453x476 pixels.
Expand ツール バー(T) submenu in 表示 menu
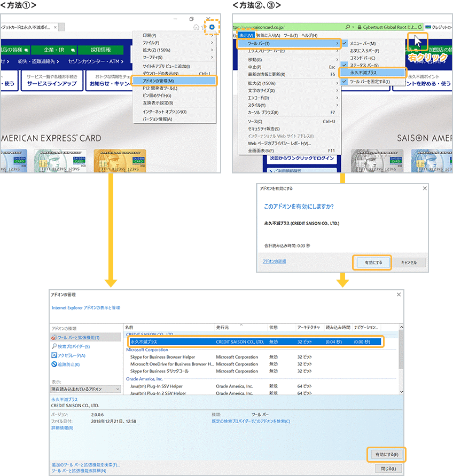pos(289,43)
